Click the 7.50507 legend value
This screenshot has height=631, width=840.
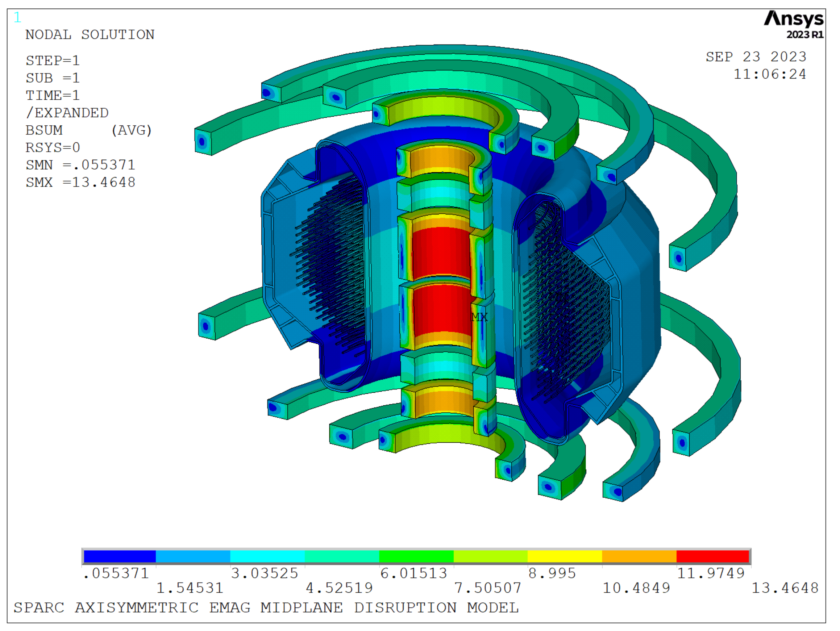coord(488,588)
